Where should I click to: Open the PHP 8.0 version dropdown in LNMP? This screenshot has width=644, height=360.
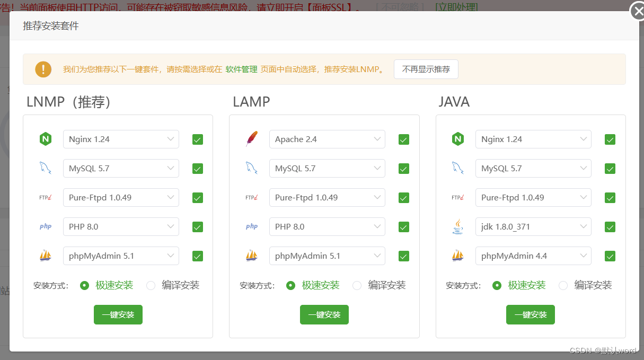coord(121,226)
